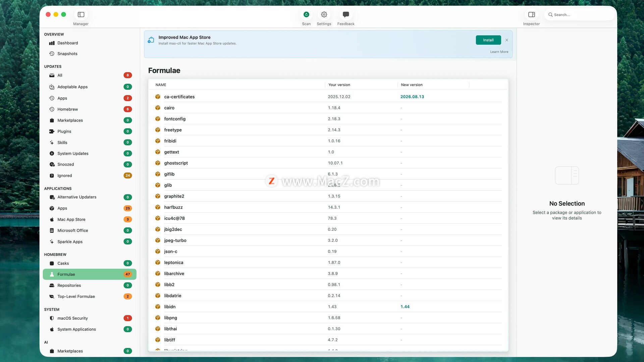Select the libidn formula

click(328, 307)
